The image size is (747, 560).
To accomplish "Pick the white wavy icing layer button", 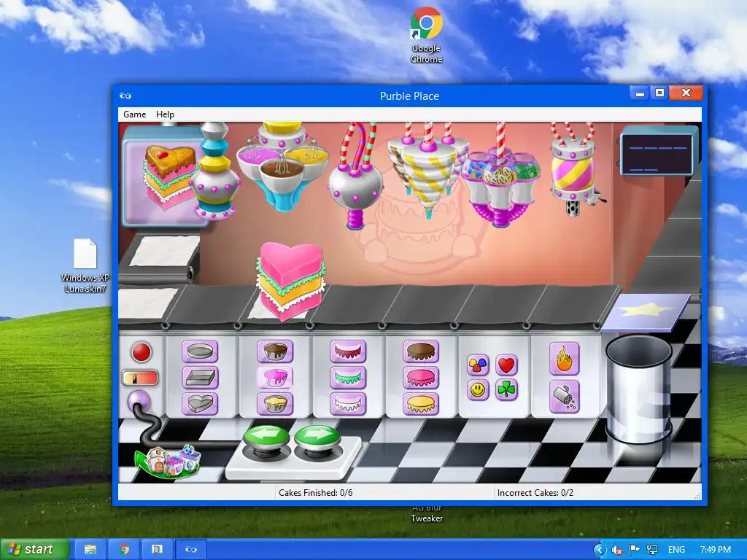I will 348,404.
